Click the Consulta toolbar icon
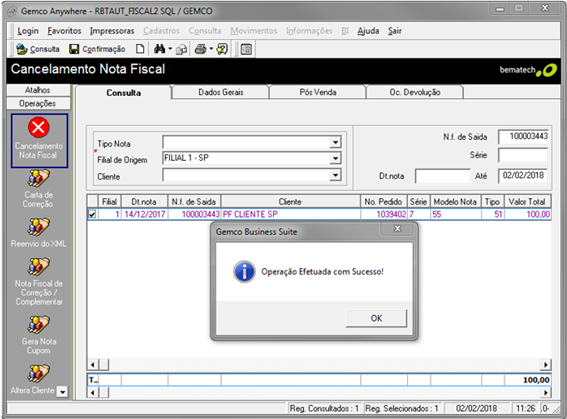 22,49
